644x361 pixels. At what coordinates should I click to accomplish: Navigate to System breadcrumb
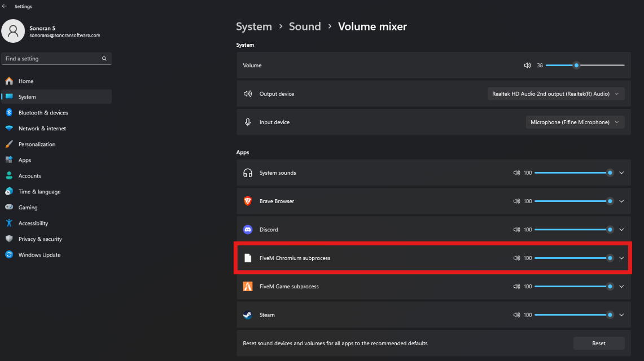point(254,27)
